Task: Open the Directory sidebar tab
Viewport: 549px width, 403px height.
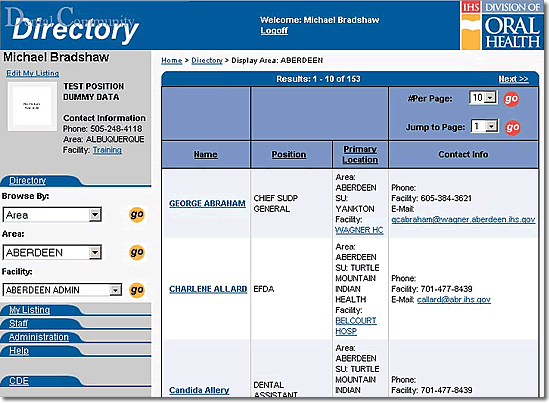Action: click(x=28, y=181)
